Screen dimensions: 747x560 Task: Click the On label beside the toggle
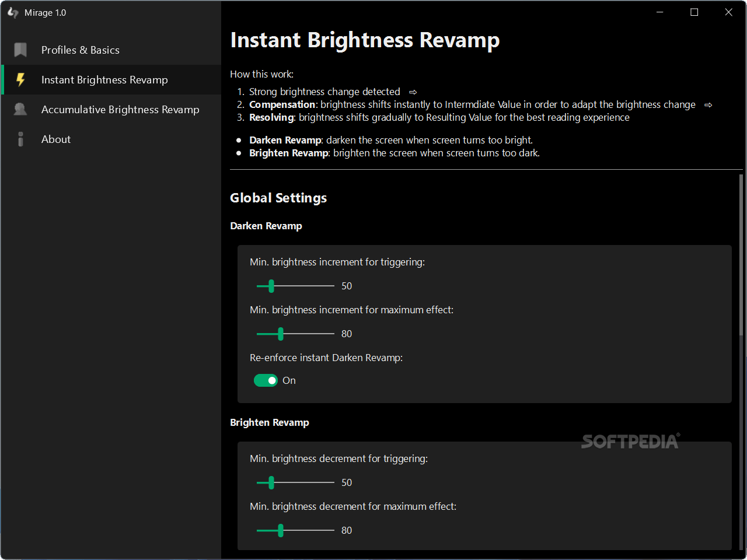(x=289, y=380)
